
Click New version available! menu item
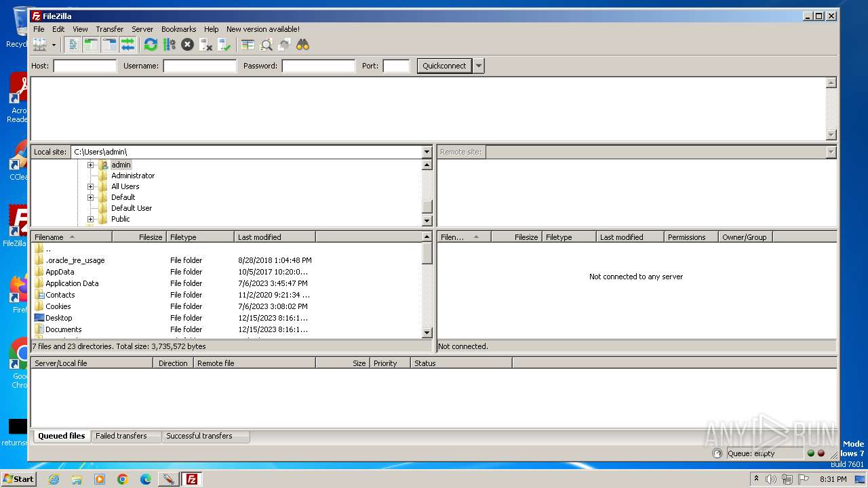[263, 29]
